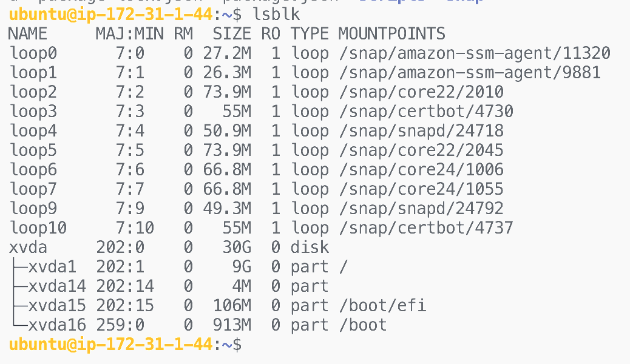Click the /snap/core22/2010 mount path

click(x=421, y=92)
